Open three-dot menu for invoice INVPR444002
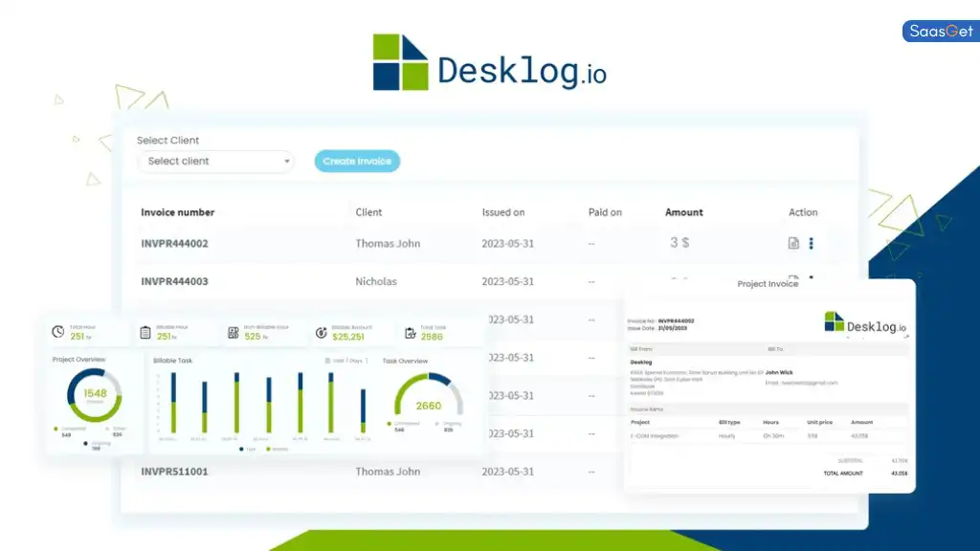980x551 pixels. [812, 243]
